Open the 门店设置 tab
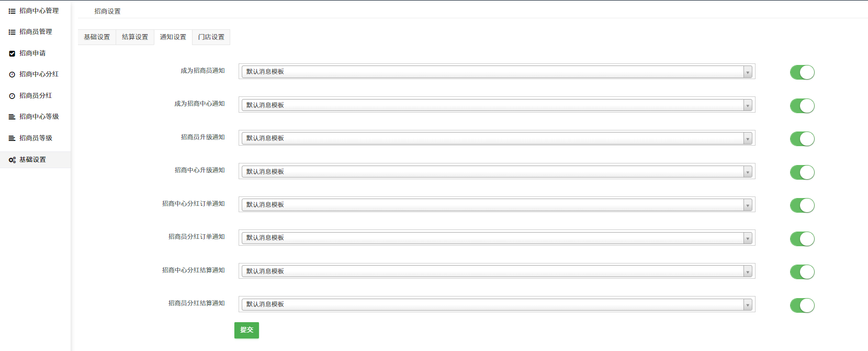Screen dimensions: 868x351 tap(211, 37)
